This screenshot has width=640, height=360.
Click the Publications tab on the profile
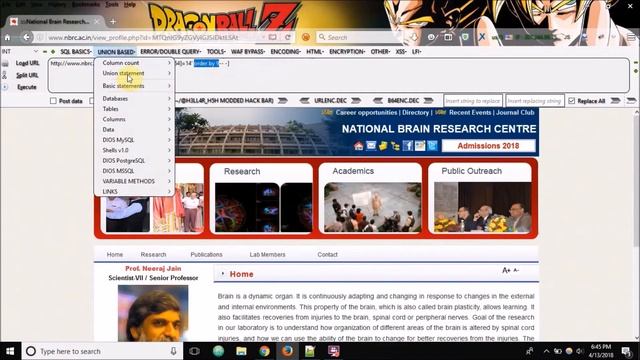[206, 254]
